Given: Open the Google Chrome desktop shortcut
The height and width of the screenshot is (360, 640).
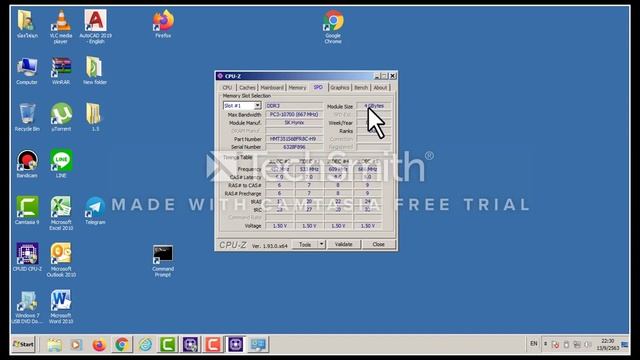Looking at the screenshot, I should [x=333, y=27].
